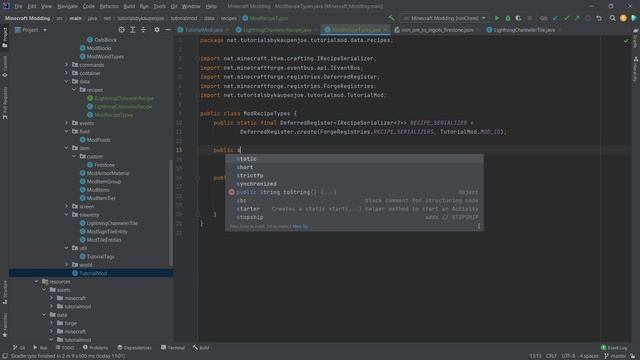640x360 pixels.
Task: Collapse the data package folder
Action: 67,82
